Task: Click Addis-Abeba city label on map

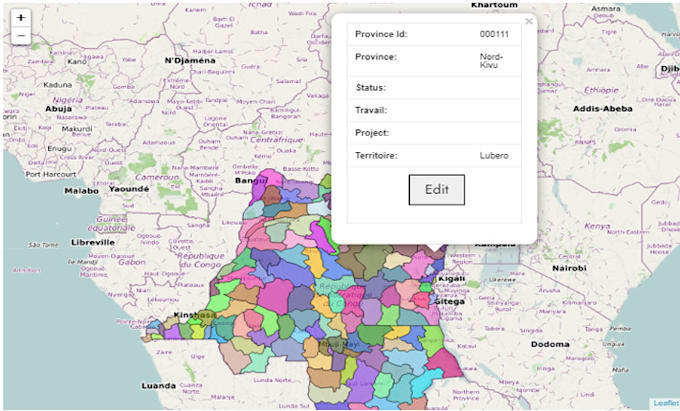Action: click(603, 108)
